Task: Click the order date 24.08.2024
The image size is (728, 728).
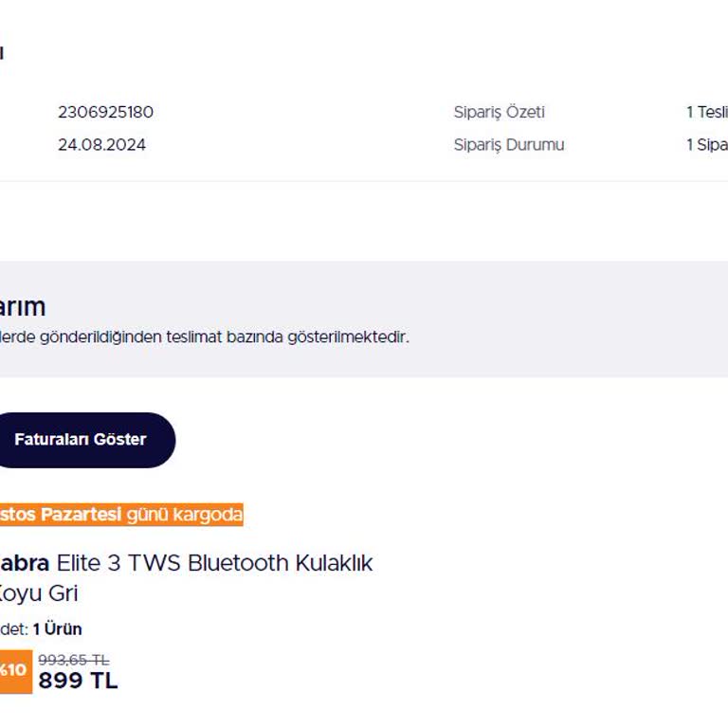Action: [101, 145]
